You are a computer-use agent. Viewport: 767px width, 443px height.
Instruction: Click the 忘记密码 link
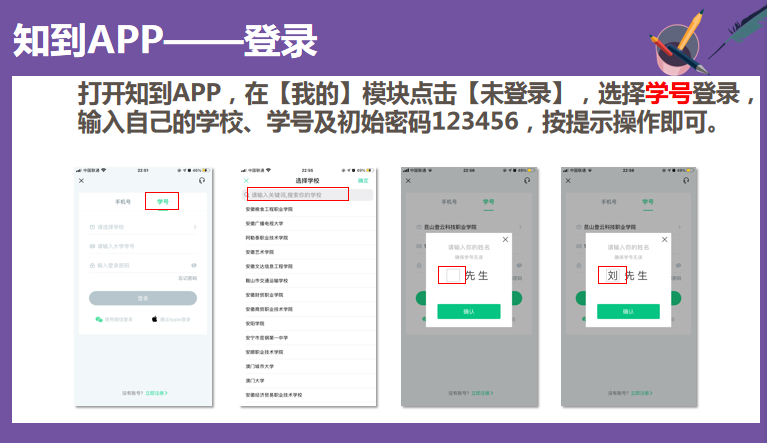(188, 278)
